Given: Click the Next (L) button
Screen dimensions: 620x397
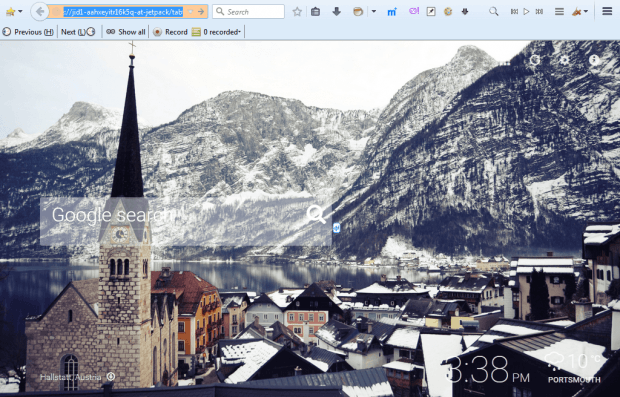Looking at the screenshot, I should [x=78, y=32].
